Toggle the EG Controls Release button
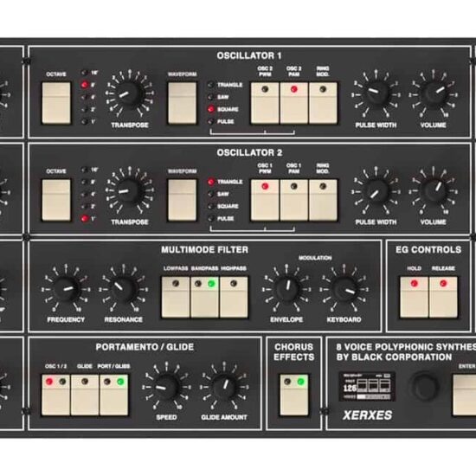This screenshot has height=476, width=476. [443, 297]
